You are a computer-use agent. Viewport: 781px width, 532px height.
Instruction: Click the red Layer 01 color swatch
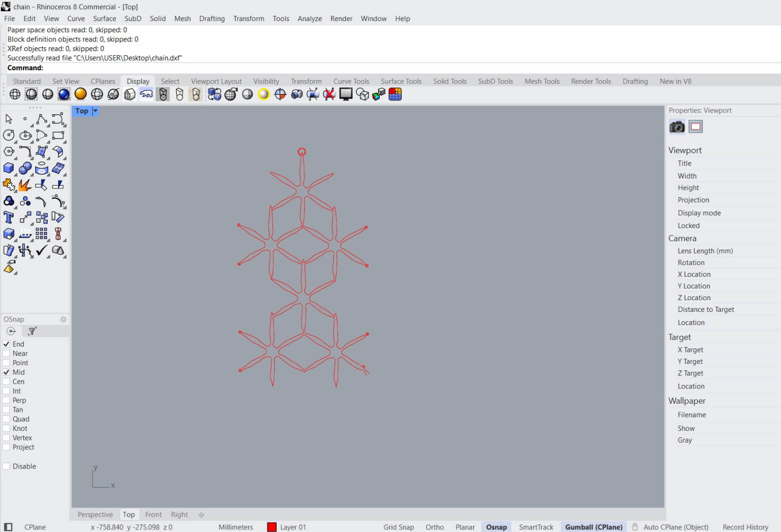272,527
